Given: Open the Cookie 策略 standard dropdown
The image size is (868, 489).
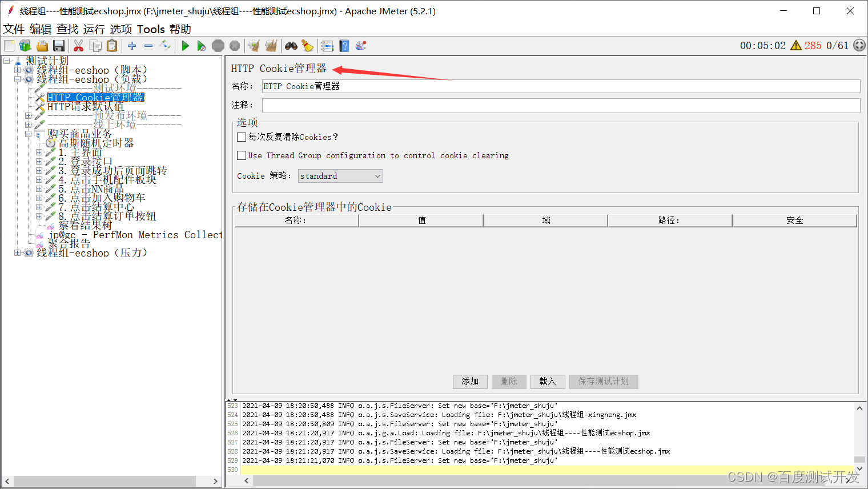Looking at the screenshot, I should click(340, 176).
